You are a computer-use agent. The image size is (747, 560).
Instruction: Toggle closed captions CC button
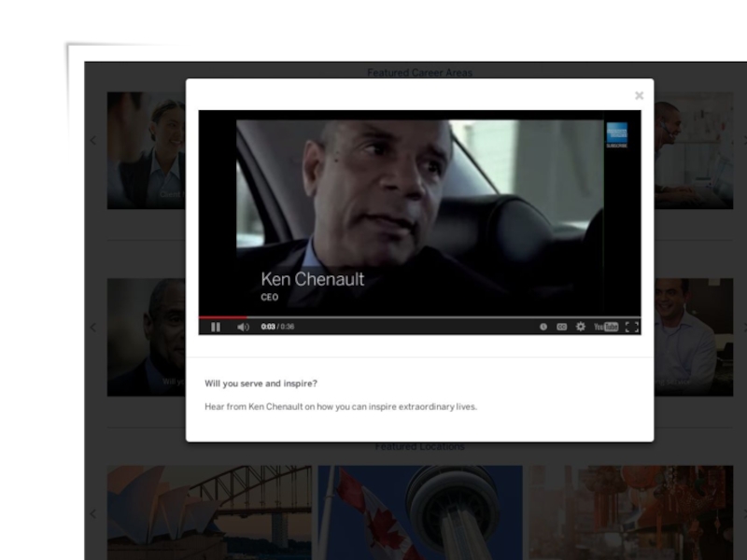562,327
